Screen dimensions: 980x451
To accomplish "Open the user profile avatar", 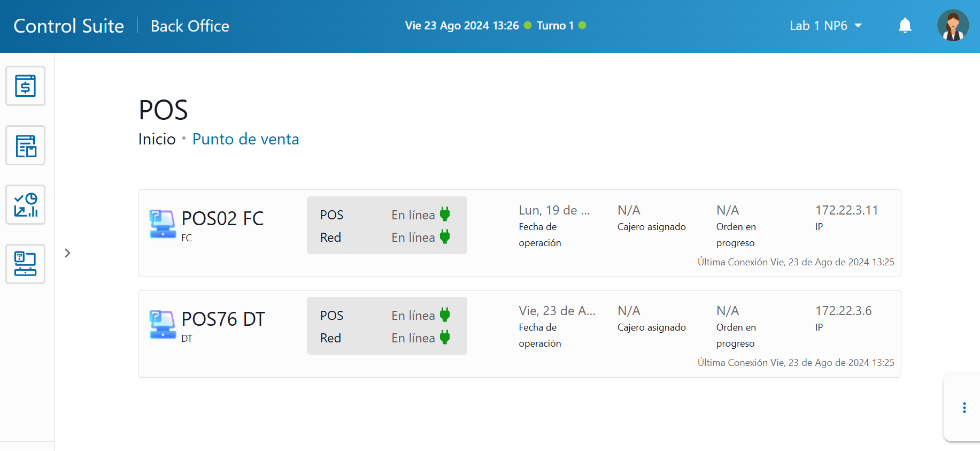I will tap(953, 26).
